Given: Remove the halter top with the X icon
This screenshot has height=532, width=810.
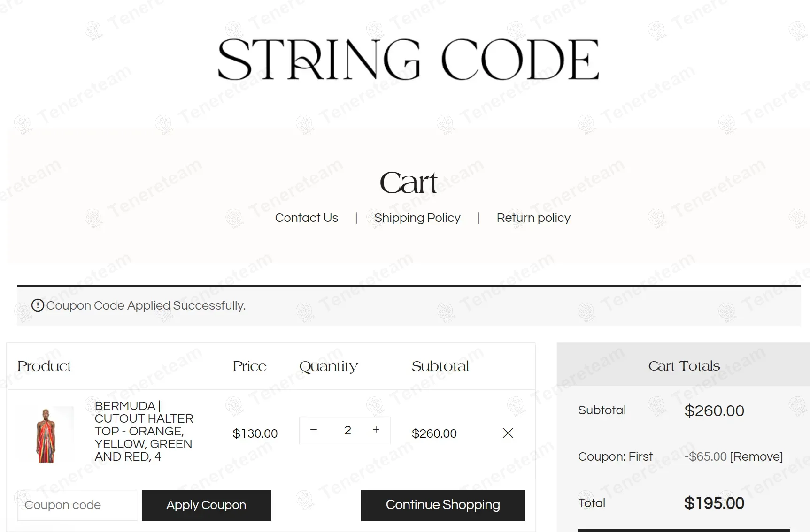Looking at the screenshot, I should pyautogui.click(x=508, y=433).
